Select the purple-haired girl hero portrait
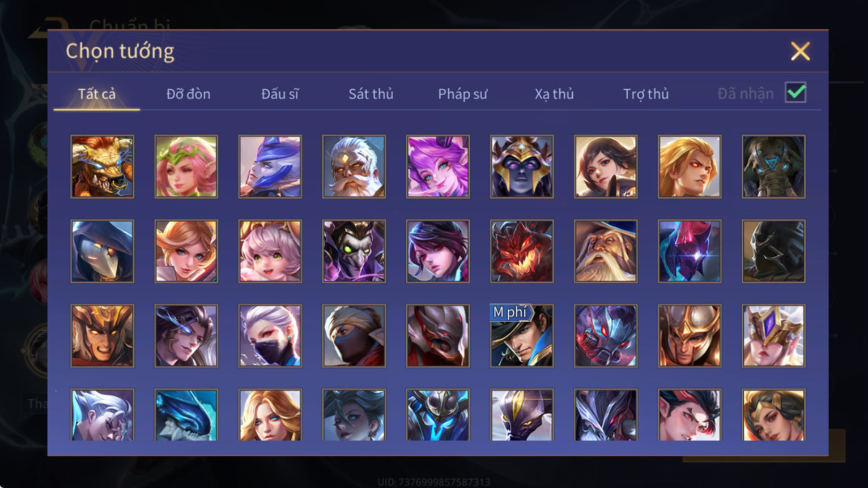The width and height of the screenshot is (868, 488). (x=438, y=166)
